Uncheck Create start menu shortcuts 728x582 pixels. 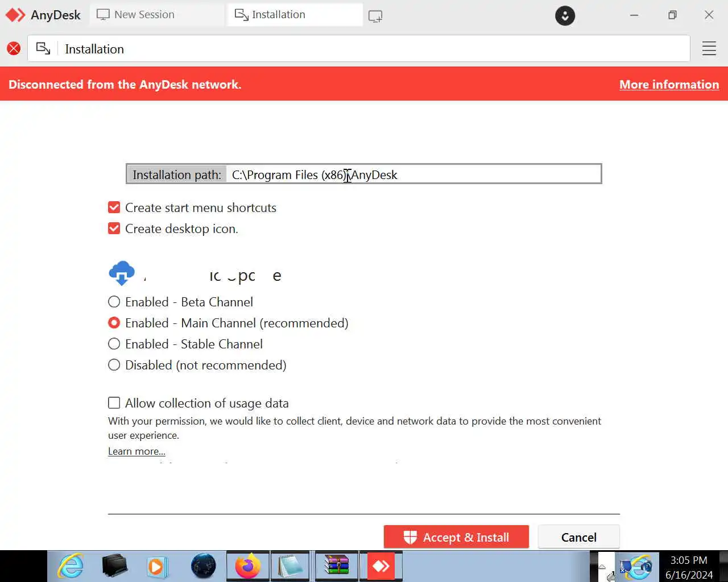click(114, 207)
